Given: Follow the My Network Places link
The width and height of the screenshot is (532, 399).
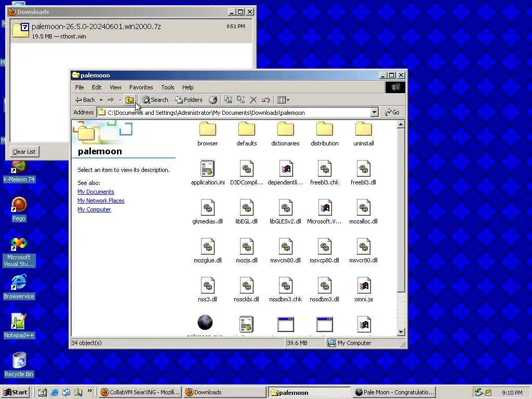Looking at the screenshot, I should coord(101,201).
